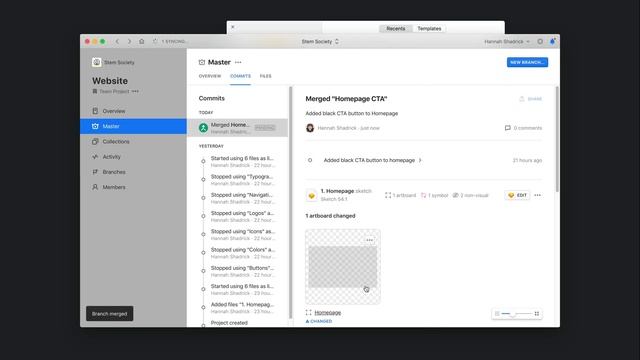Click the small grid icon by slider
The height and width of the screenshot is (360, 640).
pyautogui.click(x=497, y=313)
